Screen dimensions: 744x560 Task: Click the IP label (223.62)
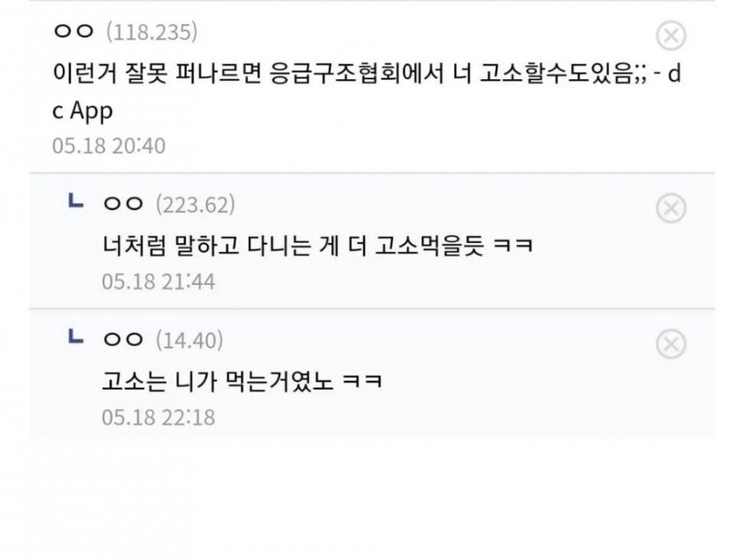tap(195, 205)
